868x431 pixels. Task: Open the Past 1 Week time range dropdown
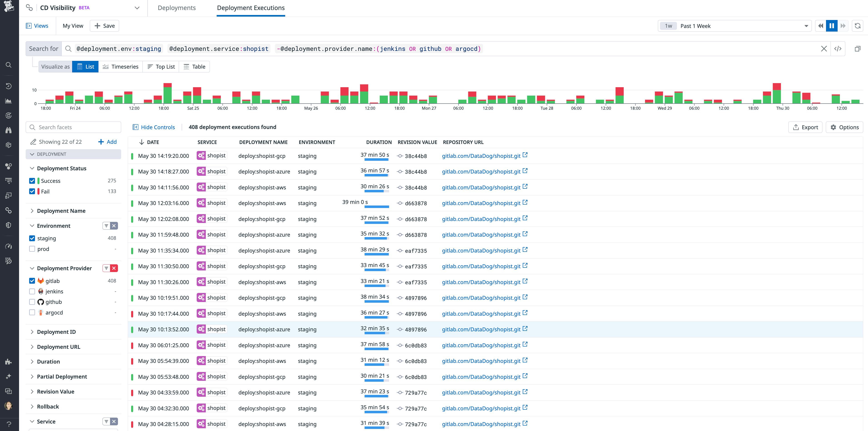click(735, 26)
